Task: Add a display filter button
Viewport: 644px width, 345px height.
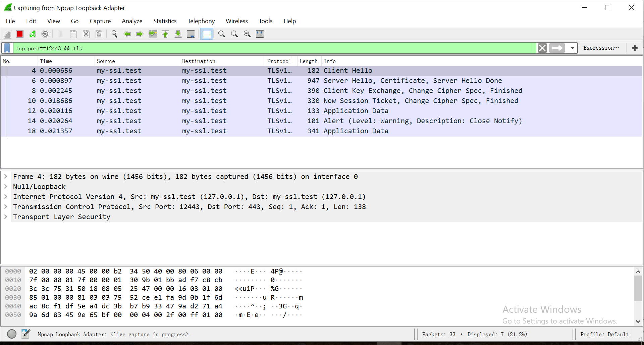Action: [x=635, y=48]
